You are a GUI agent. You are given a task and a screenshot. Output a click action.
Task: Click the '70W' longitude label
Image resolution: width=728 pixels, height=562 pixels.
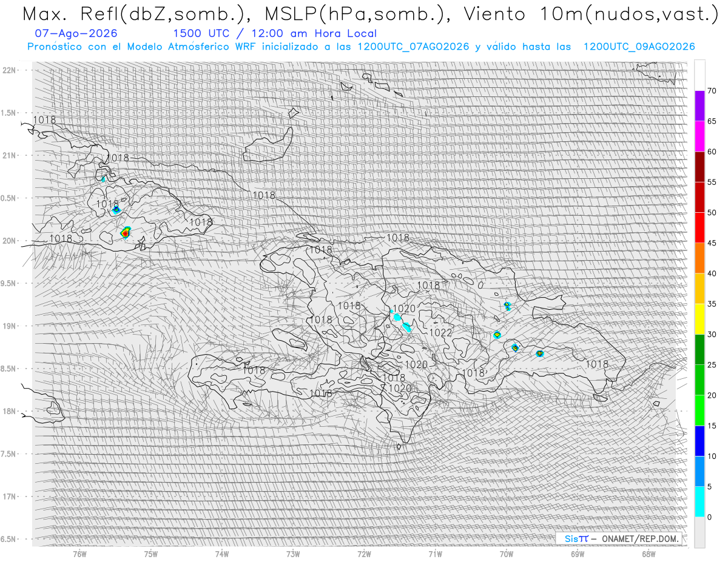506,554
